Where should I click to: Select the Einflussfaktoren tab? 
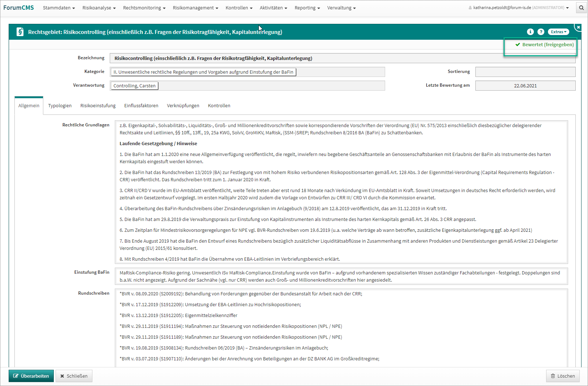pos(141,106)
